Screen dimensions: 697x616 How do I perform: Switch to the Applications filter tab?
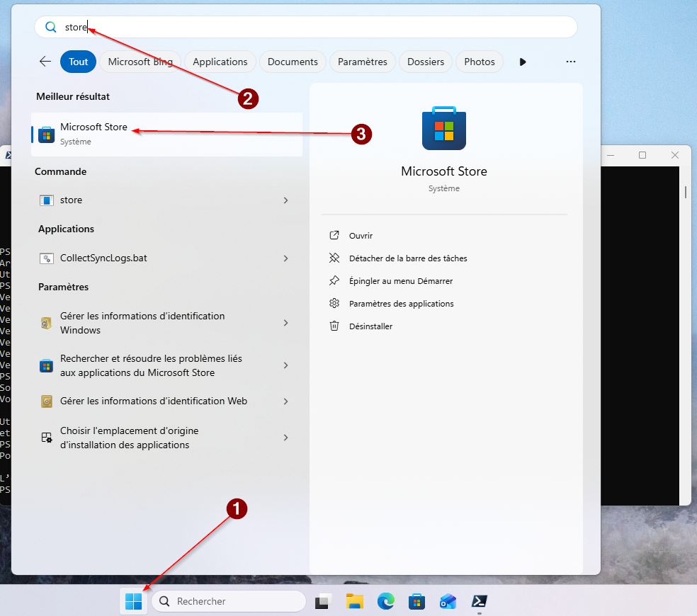point(220,62)
